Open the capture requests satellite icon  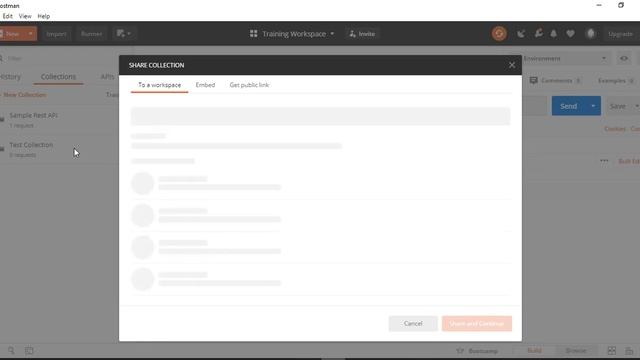pos(521,34)
